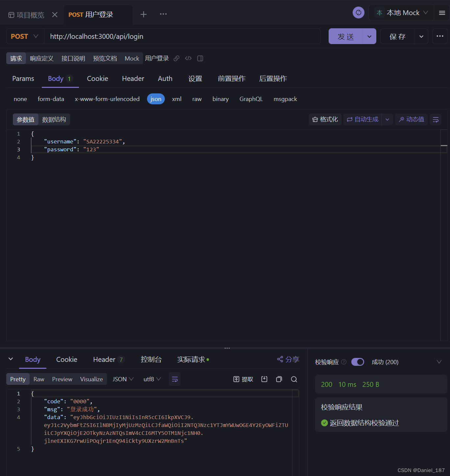The image size is (450, 476).
Task: Open the 控制台 console tab
Action: tap(151, 360)
